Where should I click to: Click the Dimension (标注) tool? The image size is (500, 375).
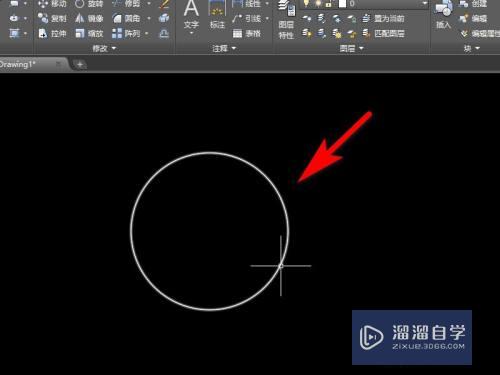pyautogui.click(x=217, y=15)
